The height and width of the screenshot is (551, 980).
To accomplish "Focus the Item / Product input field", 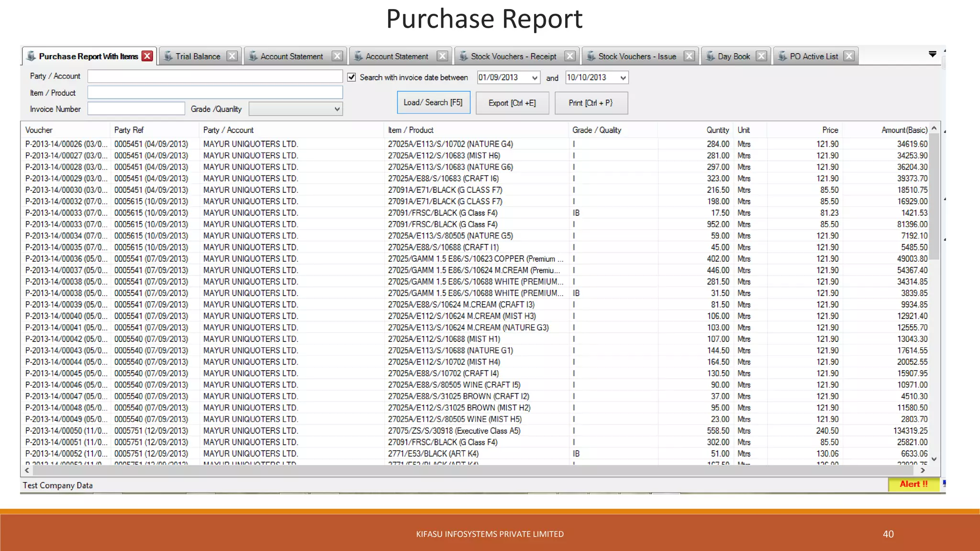I will tap(215, 92).
